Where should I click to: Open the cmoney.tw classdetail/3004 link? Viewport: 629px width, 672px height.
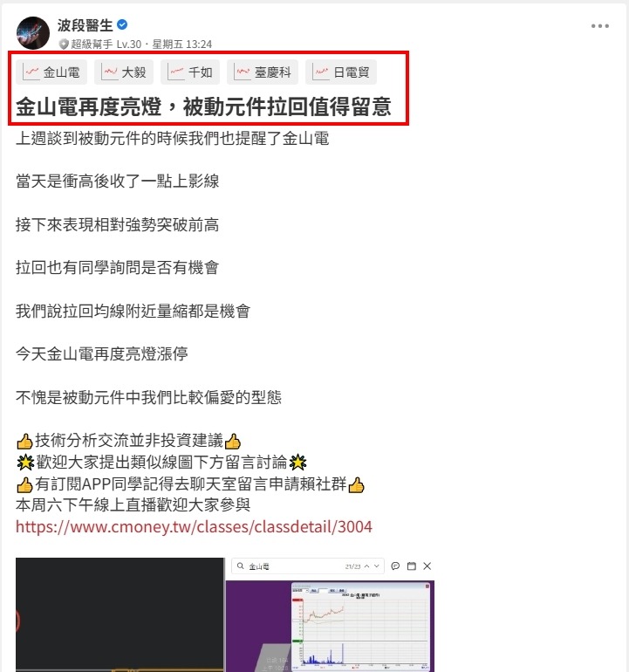coord(194,526)
